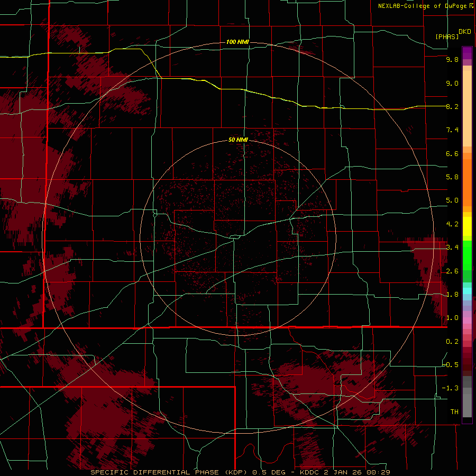Viewport: 476px width, 476px height.
Task: Click the SPECIFIC DIFFERENTIAL PHASE (KDP) caption
Action: [169, 472]
